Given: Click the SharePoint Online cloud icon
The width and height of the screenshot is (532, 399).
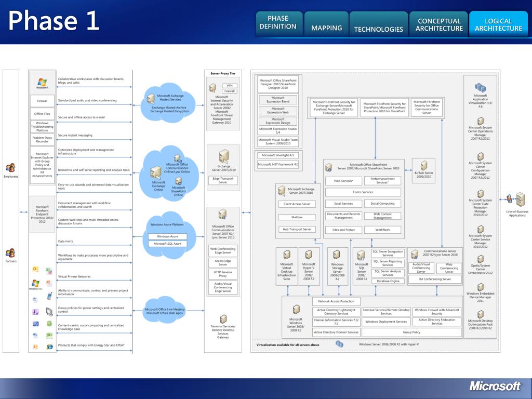Looking at the screenshot, I should tap(179, 181).
